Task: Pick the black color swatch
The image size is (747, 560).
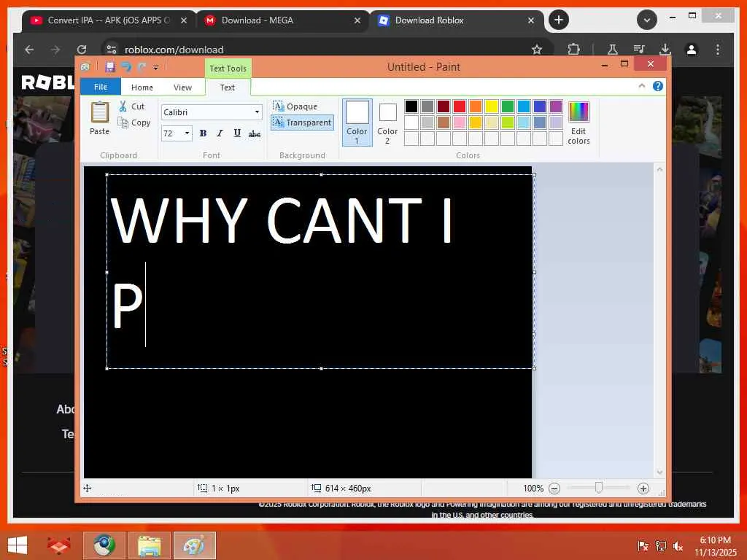Action: click(x=411, y=106)
